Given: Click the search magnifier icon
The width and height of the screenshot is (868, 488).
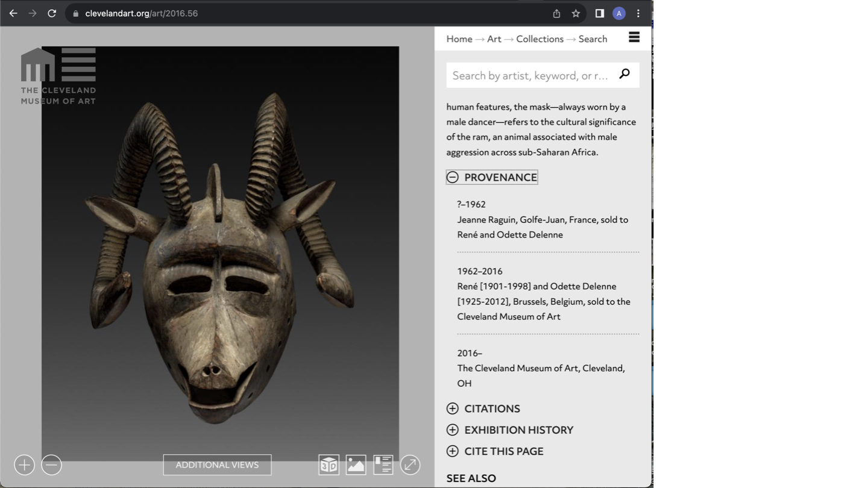Looking at the screenshot, I should [624, 74].
